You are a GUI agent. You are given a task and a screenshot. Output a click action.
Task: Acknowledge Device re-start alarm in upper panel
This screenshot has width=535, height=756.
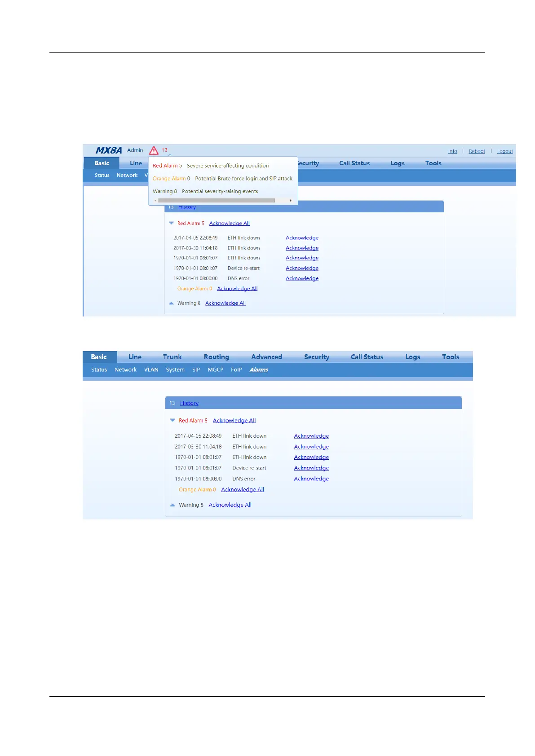pyautogui.click(x=302, y=268)
